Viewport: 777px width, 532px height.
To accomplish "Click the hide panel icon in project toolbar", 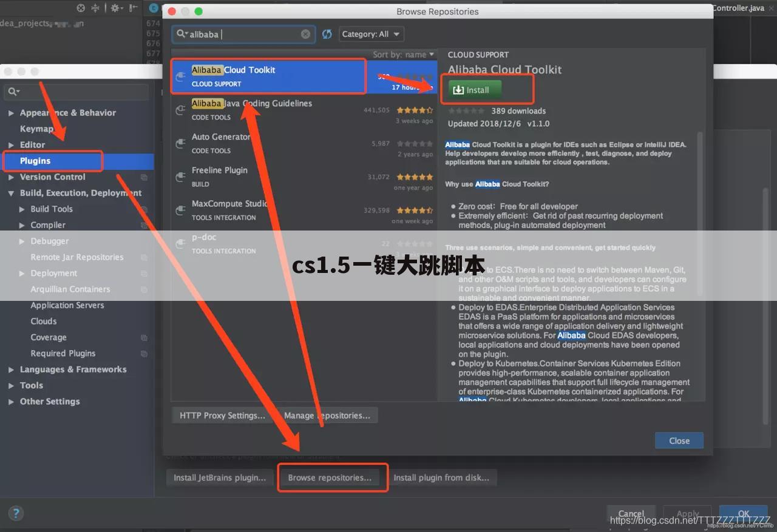I will click(134, 8).
